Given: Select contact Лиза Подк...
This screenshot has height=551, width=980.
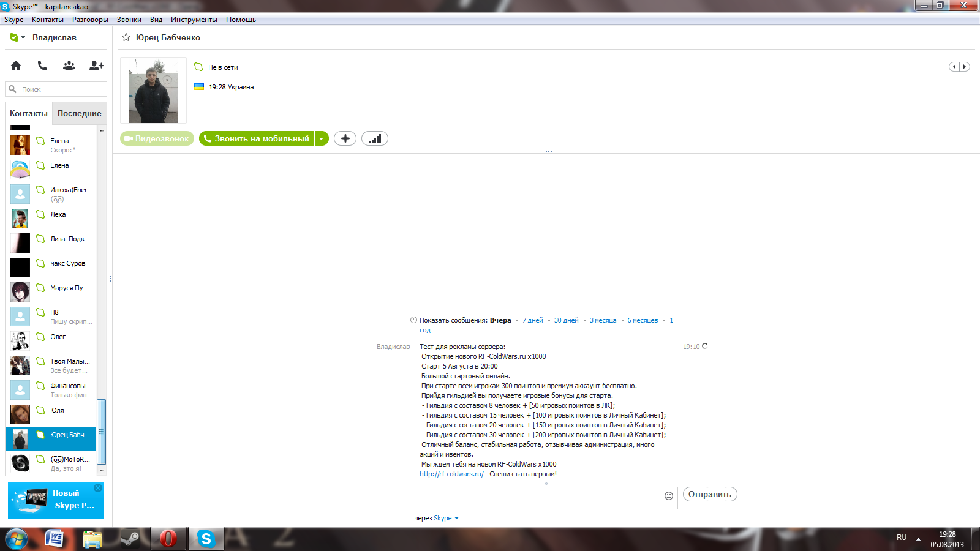Looking at the screenshot, I should (x=51, y=243).
